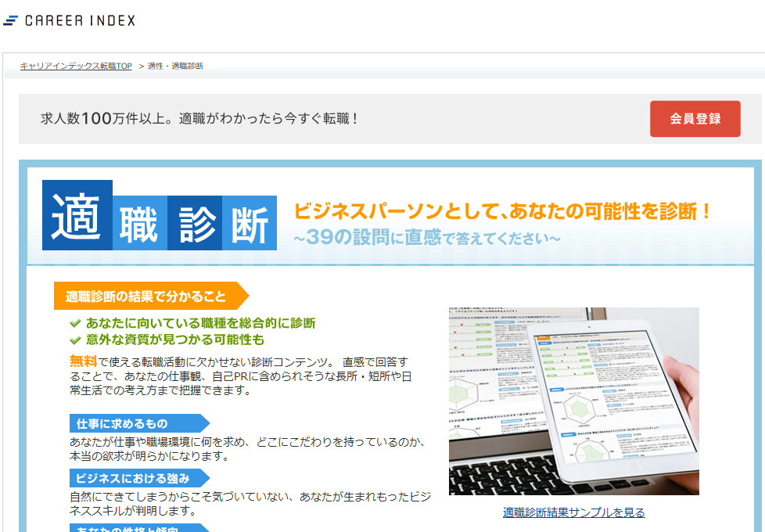Click the 39の設問に直感で答えてください subheading
The height and width of the screenshot is (532, 765).
tap(426, 237)
